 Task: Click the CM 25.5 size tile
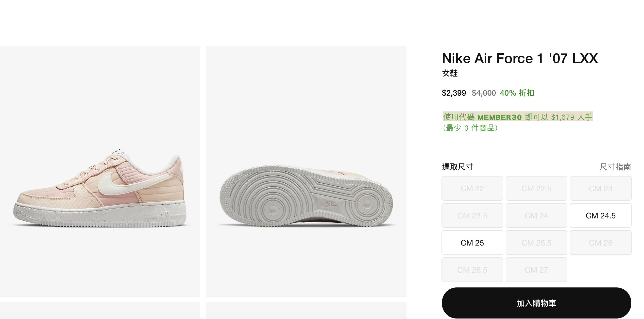537,242
